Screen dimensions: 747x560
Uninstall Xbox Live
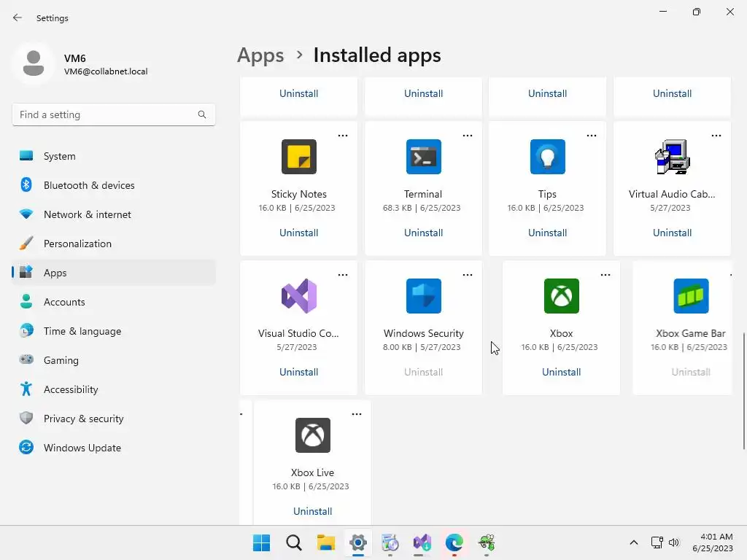(312, 511)
